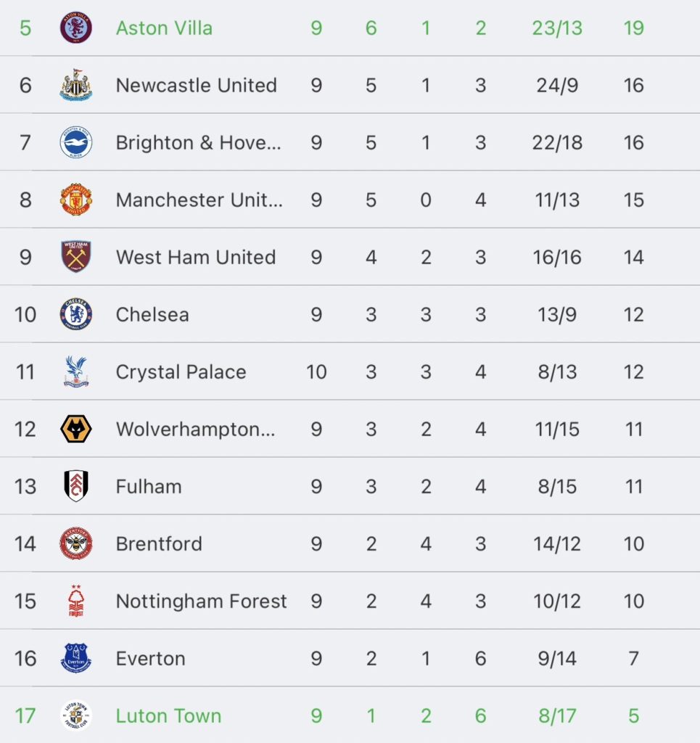Select the Luton Town team name
The image size is (700, 743).
[x=168, y=715]
